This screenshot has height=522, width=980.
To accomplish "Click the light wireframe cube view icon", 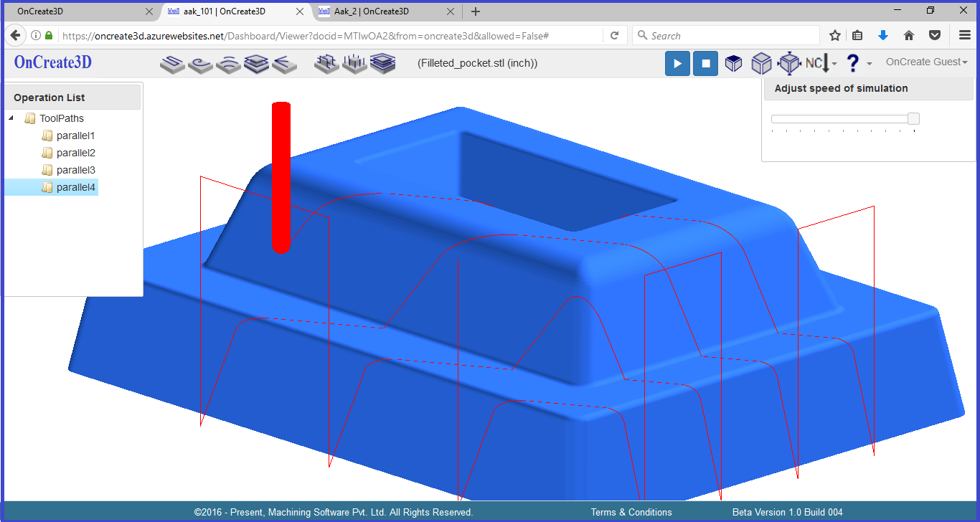I will pyautogui.click(x=761, y=64).
